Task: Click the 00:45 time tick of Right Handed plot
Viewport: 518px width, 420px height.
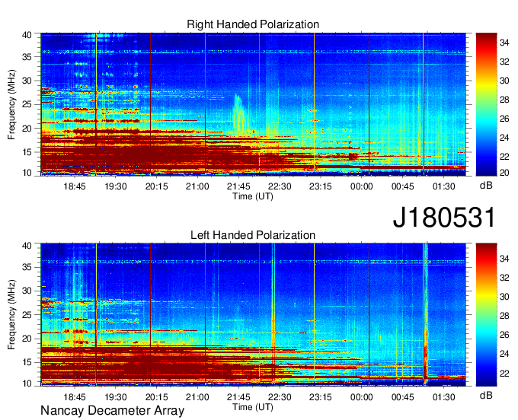Action: [403, 186]
